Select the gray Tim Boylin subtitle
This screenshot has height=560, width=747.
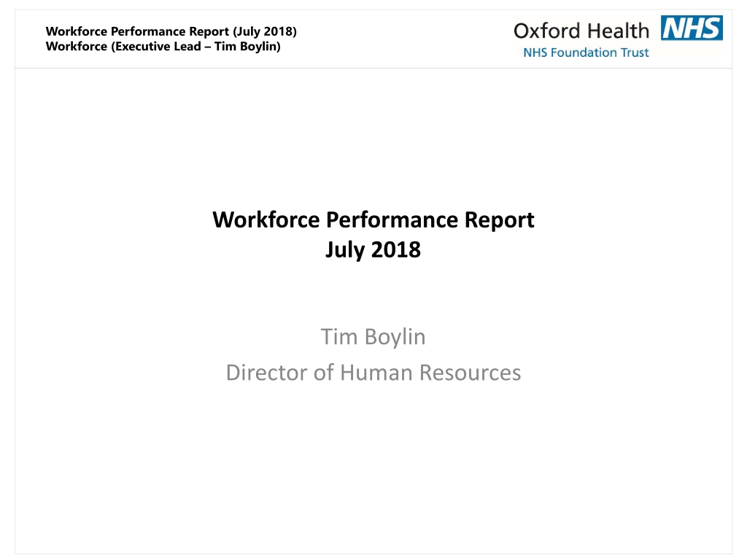click(373, 337)
